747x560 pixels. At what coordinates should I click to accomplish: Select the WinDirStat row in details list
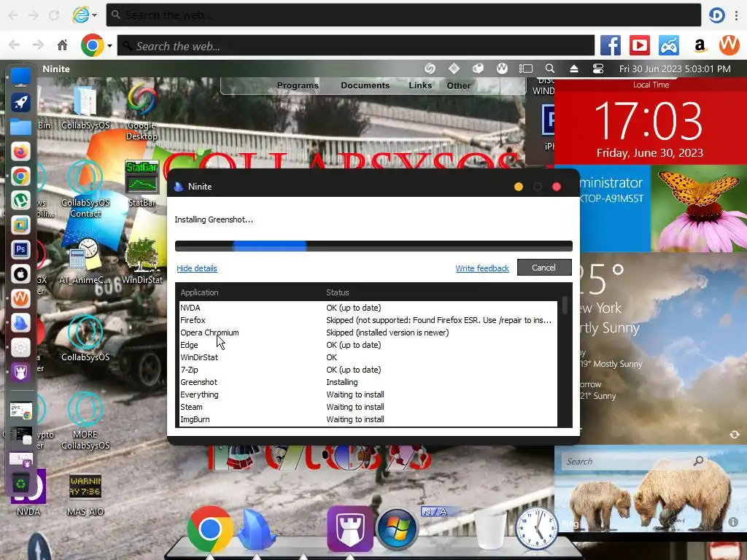coord(368,357)
